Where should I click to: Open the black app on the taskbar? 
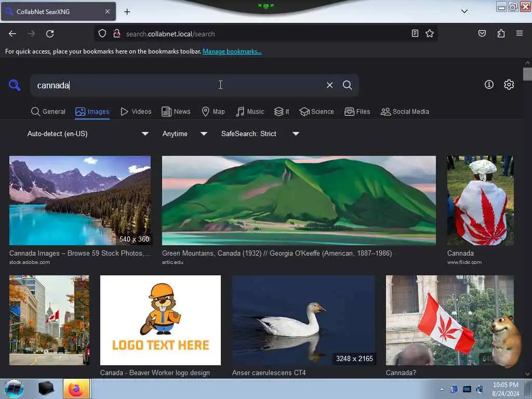tap(46, 389)
